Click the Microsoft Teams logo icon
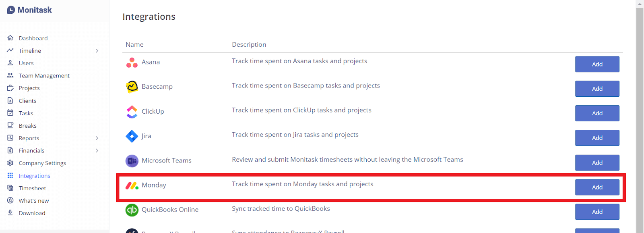The image size is (644, 233). click(x=132, y=161)
